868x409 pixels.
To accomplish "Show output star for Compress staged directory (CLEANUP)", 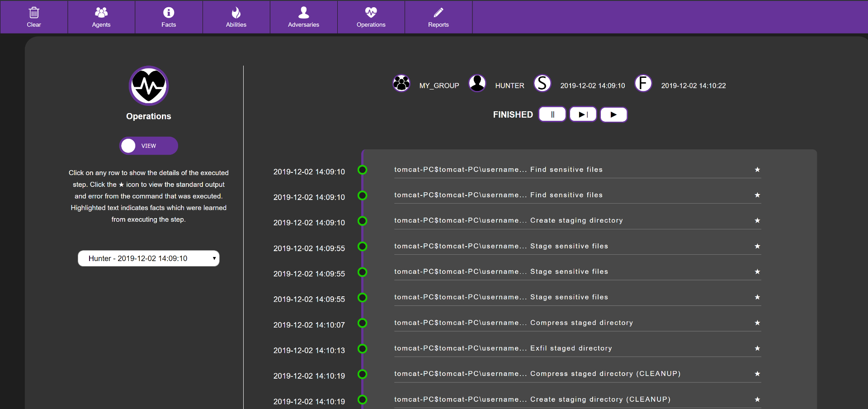I will coord(757,374).
